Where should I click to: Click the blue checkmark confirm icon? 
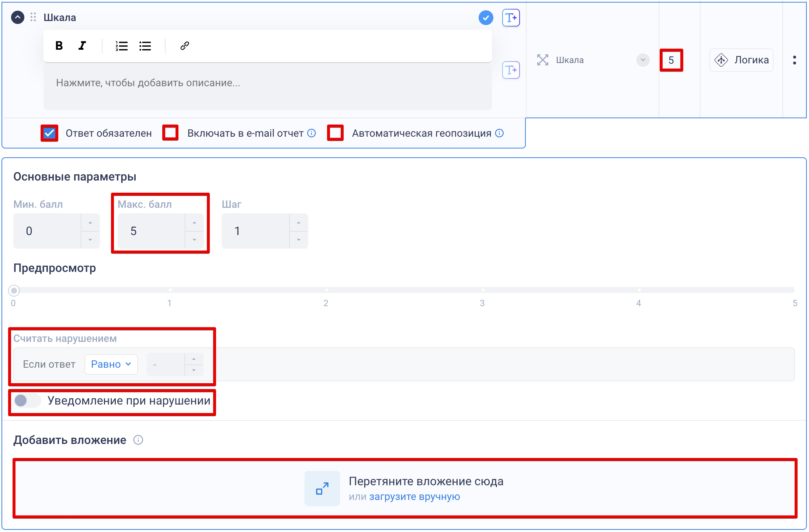pos(486,18)
